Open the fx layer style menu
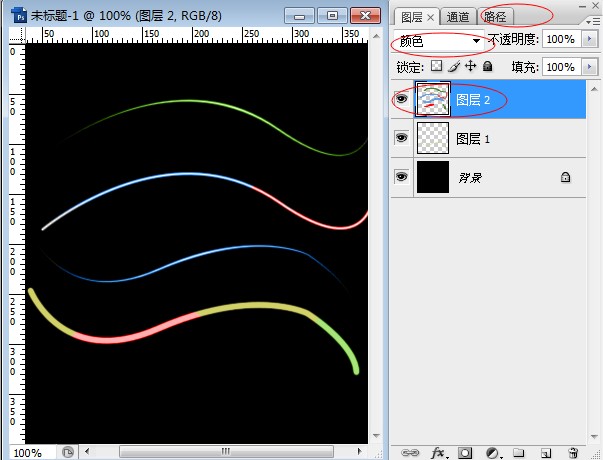This screenshot has width=603, height=460. tap(439, 453)
